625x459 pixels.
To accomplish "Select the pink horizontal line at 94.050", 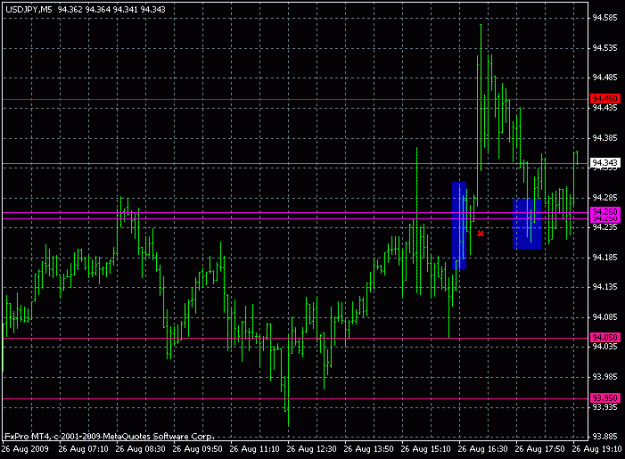I will (295, 338).
